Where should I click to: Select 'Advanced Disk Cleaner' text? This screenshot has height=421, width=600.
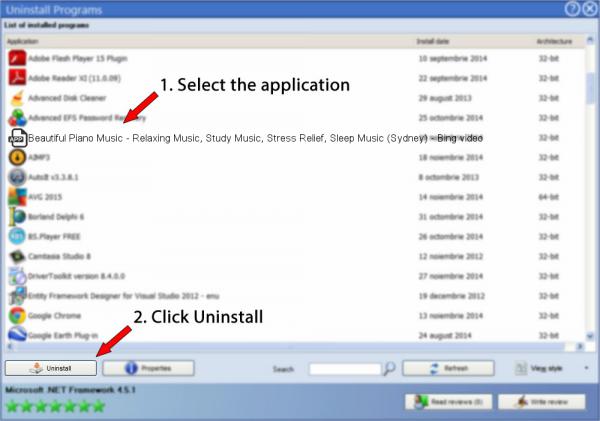(x=67, y=98)
